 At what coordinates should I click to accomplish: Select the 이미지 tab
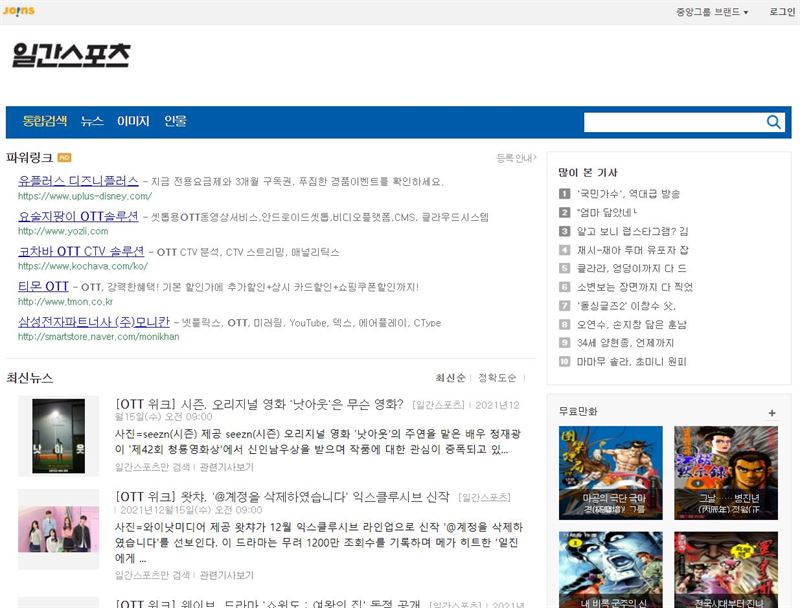click(133, 121)
